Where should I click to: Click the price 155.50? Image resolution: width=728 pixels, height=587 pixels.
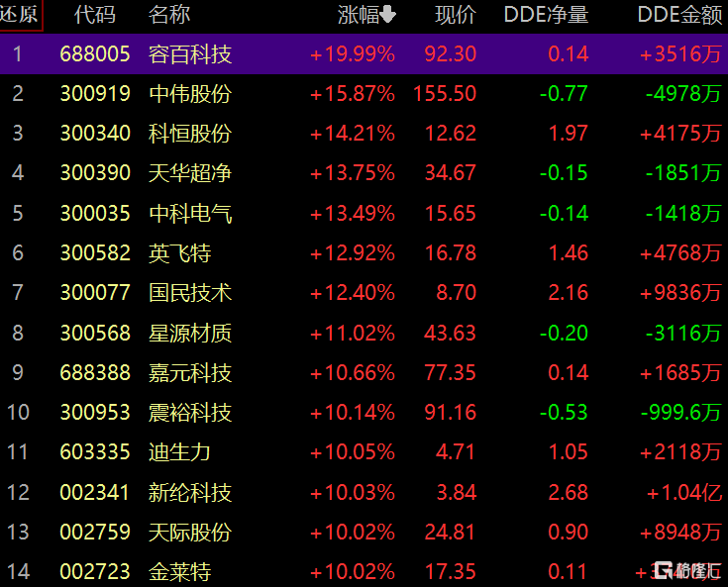445,94
